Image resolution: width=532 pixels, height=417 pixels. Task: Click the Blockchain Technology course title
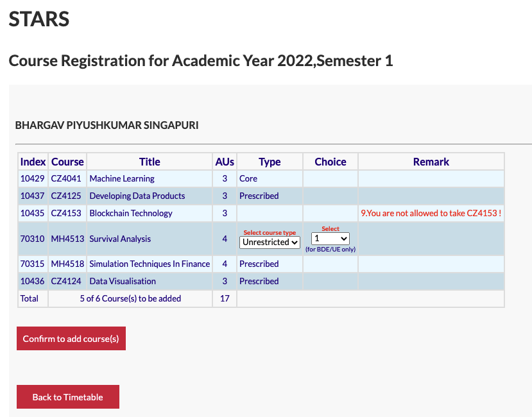[x=131, y=213]
